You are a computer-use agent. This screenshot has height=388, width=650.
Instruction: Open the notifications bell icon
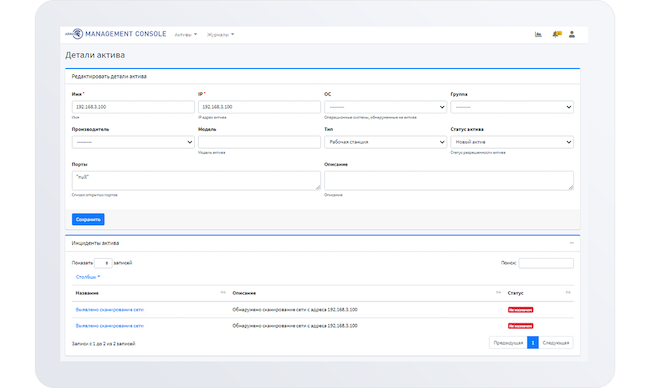click(556, 34)
